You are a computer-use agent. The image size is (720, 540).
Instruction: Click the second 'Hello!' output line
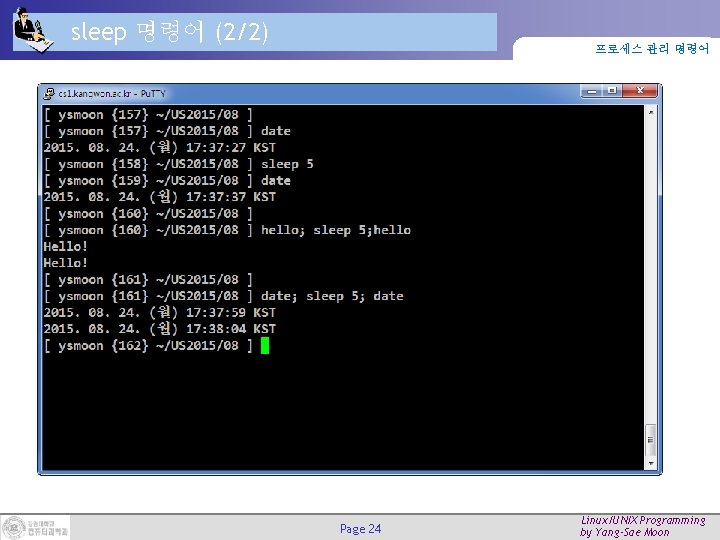[x=65, y=263]
